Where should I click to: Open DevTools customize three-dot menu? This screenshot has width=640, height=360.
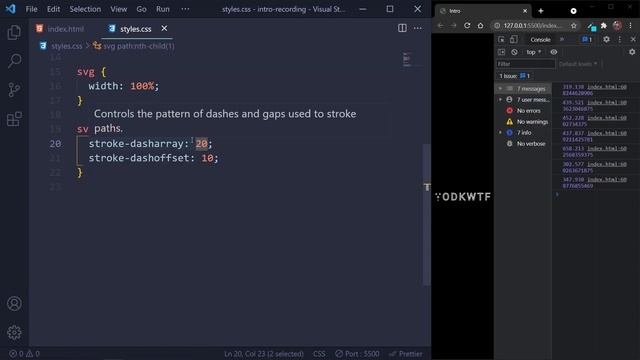(x=620, y=40)
